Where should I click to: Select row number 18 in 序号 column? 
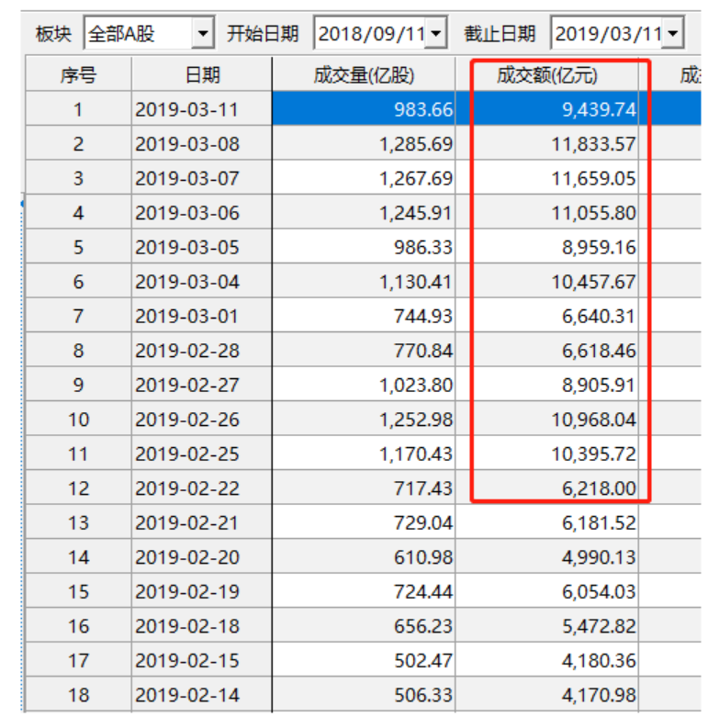pos(78,695)
